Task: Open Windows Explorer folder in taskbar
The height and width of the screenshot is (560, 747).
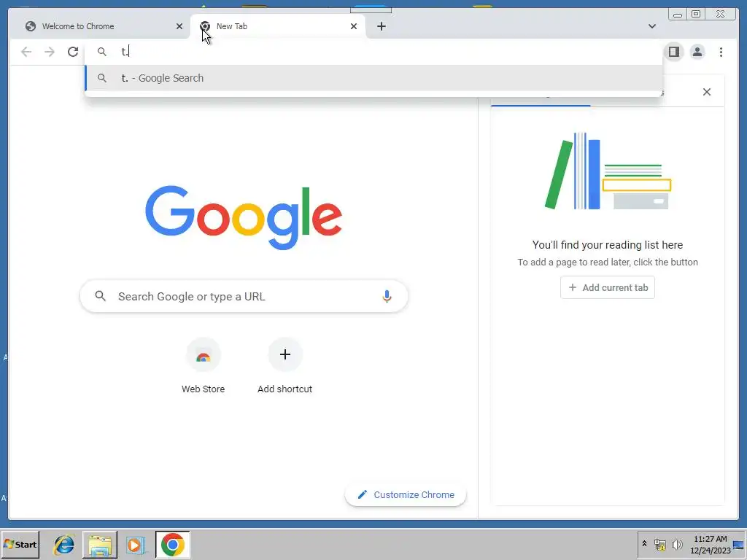Action: point(99,544)
